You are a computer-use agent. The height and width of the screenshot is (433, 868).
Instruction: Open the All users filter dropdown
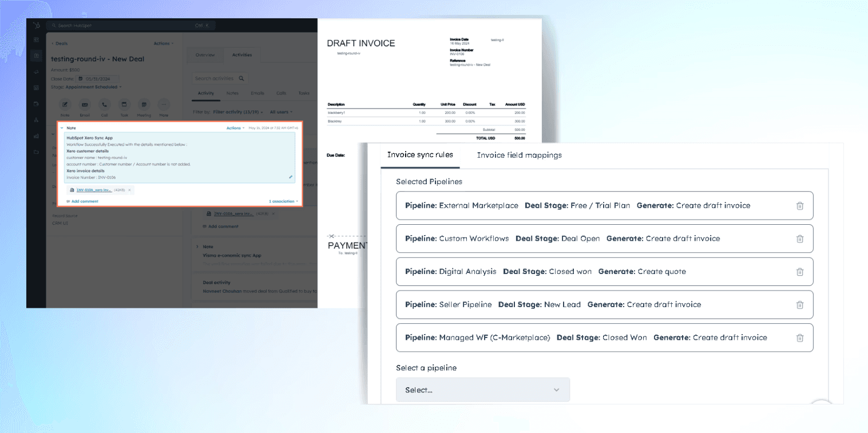pyautogui.click(x=281, y=112)
